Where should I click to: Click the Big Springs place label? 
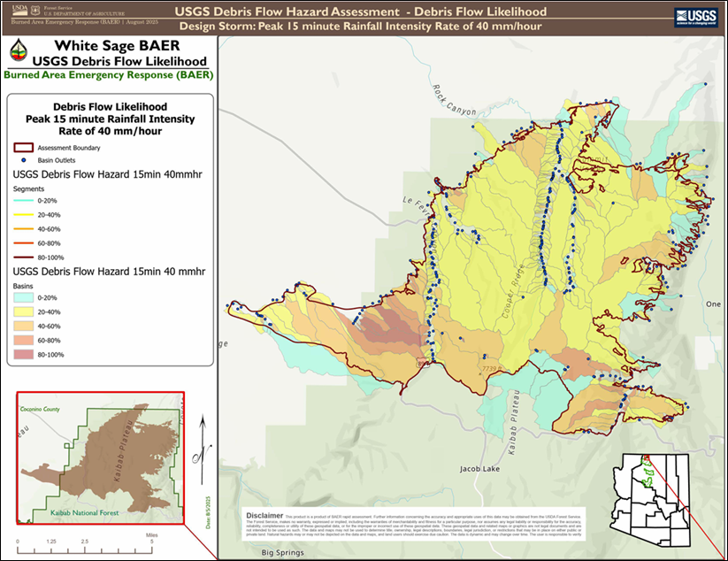282,553
